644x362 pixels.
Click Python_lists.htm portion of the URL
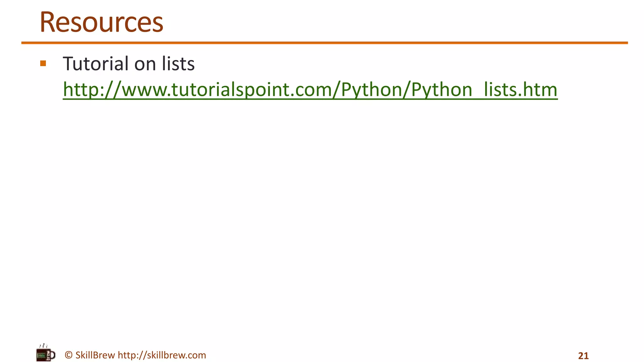[x=484, y=90]
